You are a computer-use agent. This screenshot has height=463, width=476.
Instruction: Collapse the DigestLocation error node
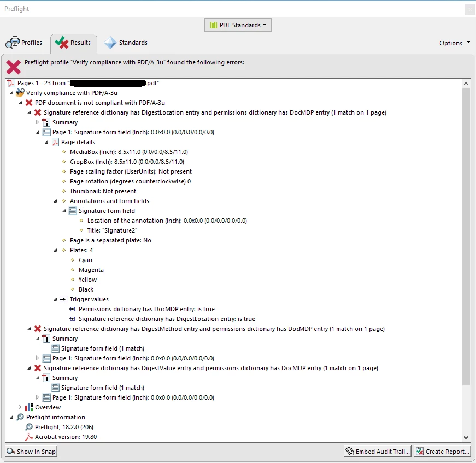(x=29, y=112)
